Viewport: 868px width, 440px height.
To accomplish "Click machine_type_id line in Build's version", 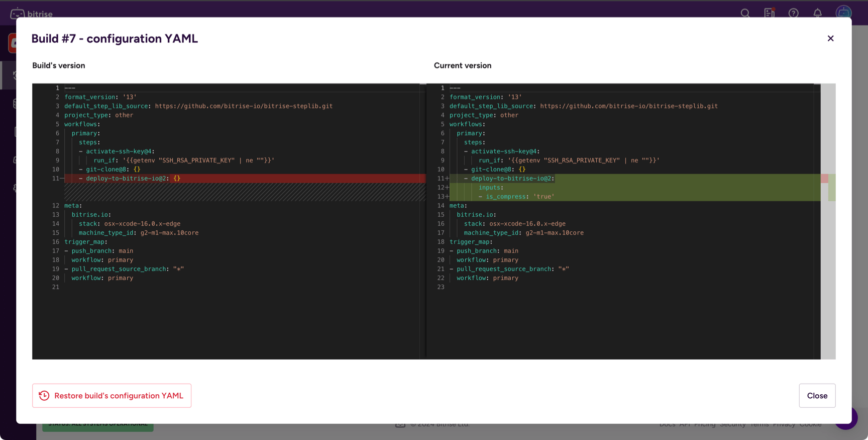I will (139, 233).
